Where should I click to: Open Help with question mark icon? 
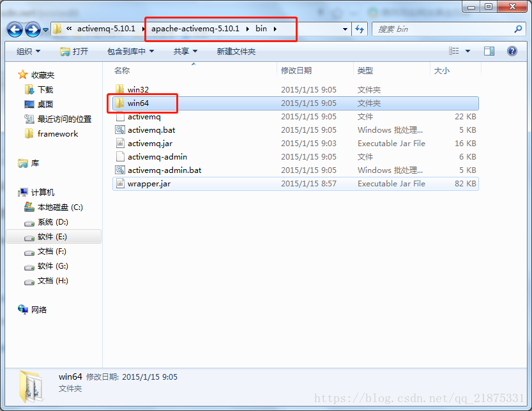pos(512,51)
